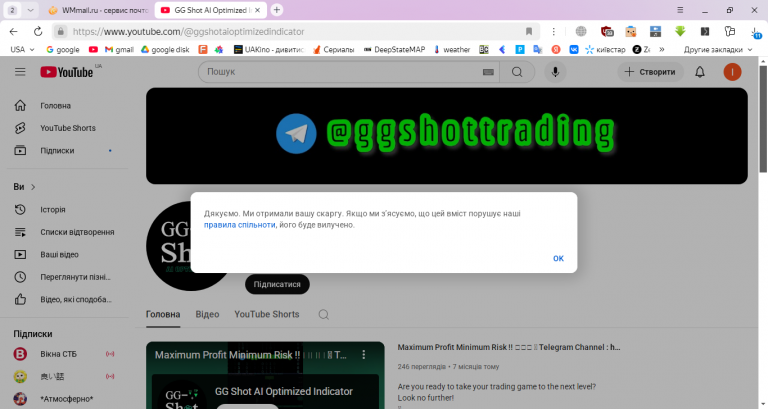Go to YouTube home via logo
Image resolution: width=768 pixels, height=409 pixels.
click(67, 72)
